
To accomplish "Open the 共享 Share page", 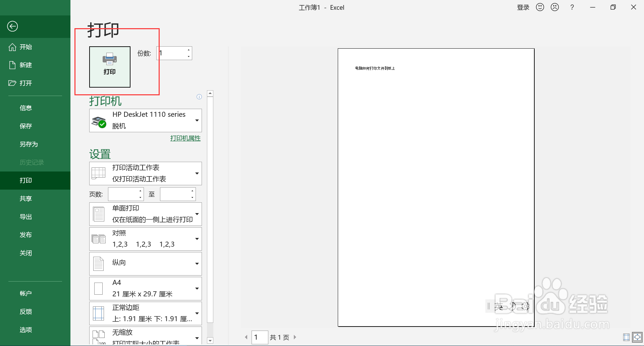I will click(x=35, y=199).
